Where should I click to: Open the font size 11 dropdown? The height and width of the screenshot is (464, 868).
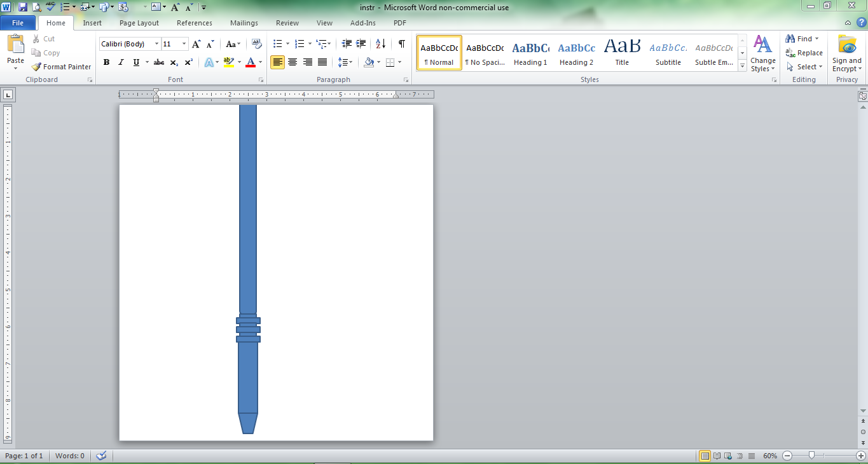(184, 44)
